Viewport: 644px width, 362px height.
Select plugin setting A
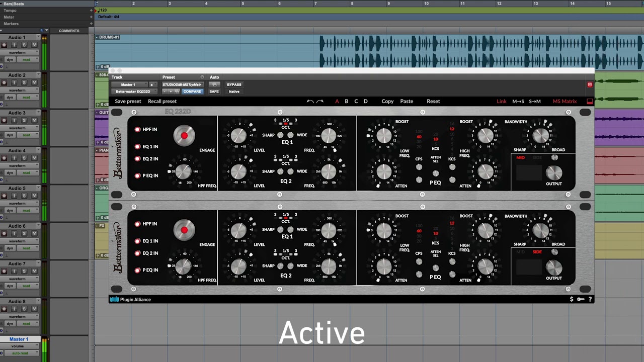(x=337, y=101)
